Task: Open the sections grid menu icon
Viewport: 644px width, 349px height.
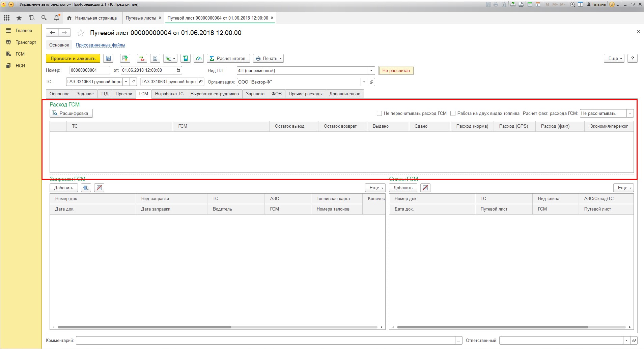Action: click(x=7, y=18)
